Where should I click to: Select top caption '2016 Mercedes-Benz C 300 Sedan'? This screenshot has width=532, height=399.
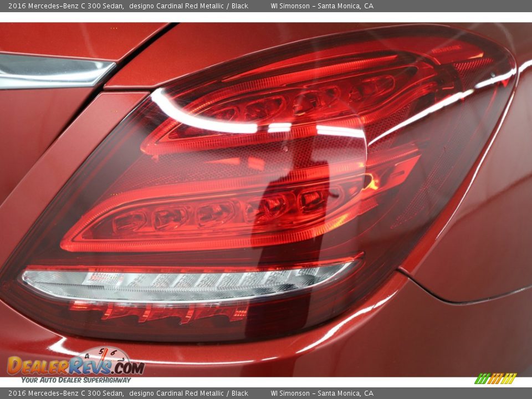point(65,6)
